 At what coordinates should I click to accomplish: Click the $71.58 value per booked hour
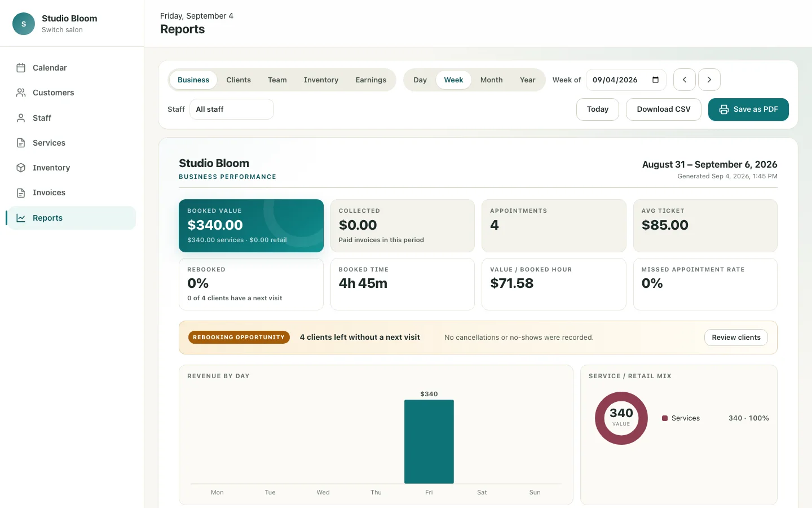(512, 283)
